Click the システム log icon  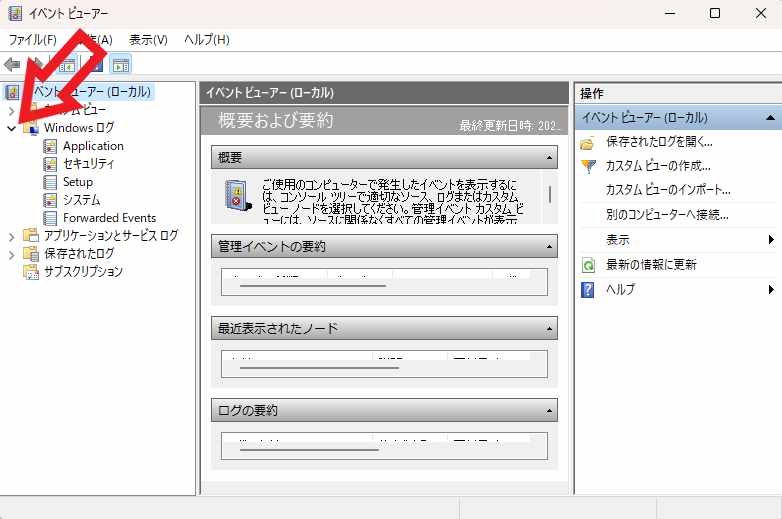tap(50, 200)
